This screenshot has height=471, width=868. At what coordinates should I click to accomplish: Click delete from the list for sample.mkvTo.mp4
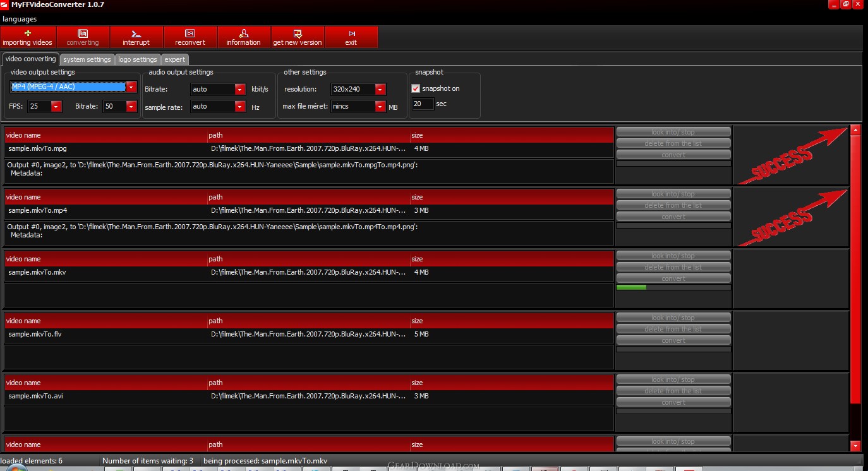coord(673,205)
